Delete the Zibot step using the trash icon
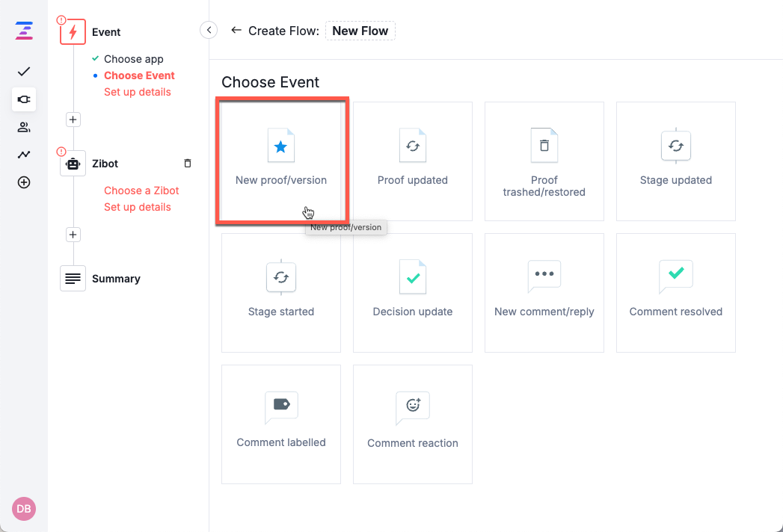Image resolution: width=783 pixels, height=532 pixels. (188, 163)
